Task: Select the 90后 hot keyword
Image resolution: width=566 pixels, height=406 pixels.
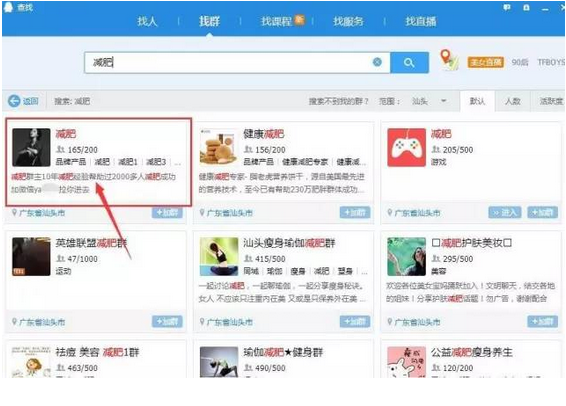Action: coord(520,62)
